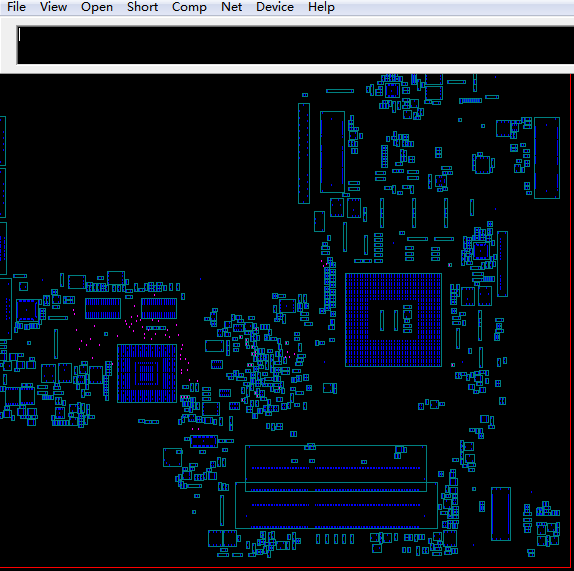Open the Comp menu
This screenshot has width=574, height=571.
tap(189, 7)
